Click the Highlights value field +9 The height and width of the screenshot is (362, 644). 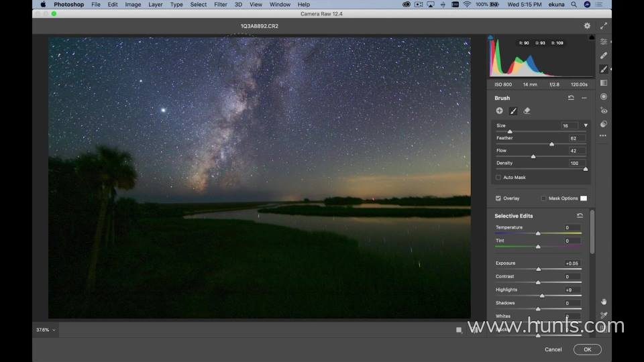[x=572, y=290]
